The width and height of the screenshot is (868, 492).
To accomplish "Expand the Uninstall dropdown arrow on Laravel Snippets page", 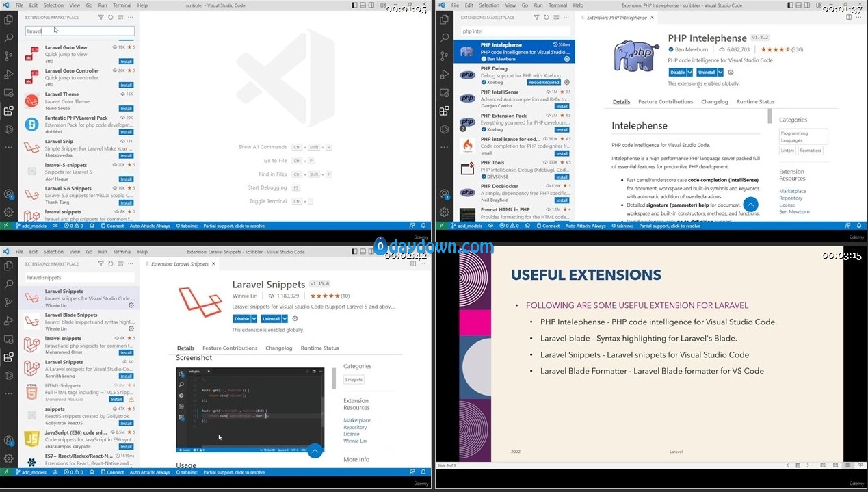I will (285, 318).
